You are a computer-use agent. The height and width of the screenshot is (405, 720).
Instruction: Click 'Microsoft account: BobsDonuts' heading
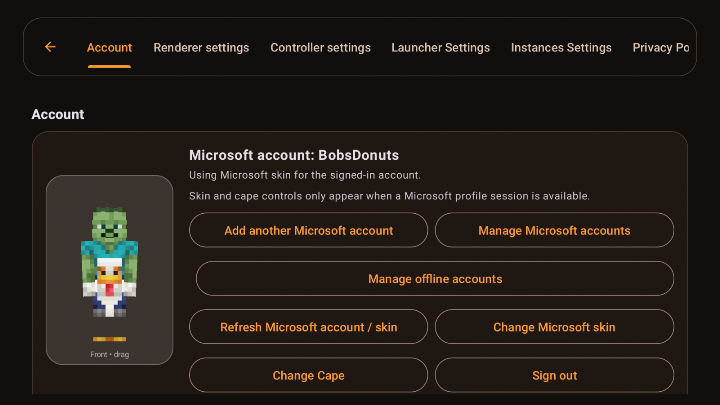[x=294, y=155]
